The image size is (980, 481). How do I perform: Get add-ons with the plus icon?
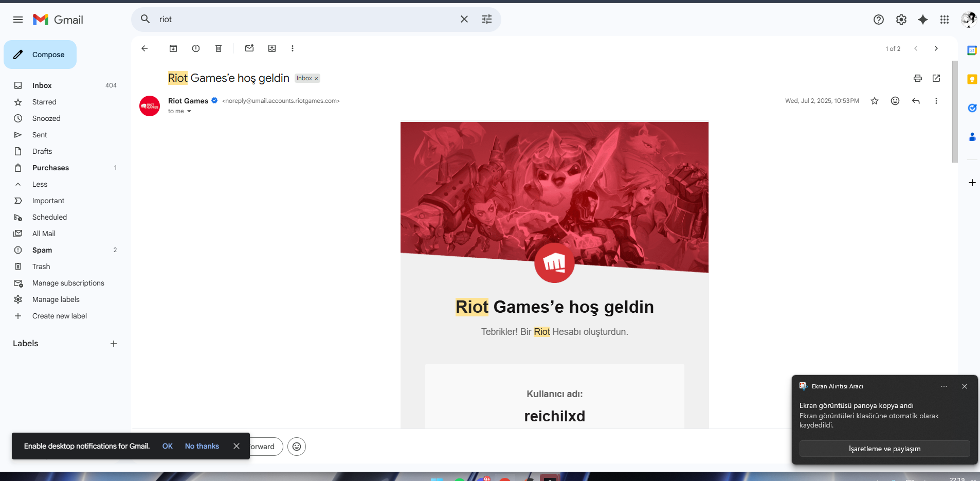click(972, 183)
